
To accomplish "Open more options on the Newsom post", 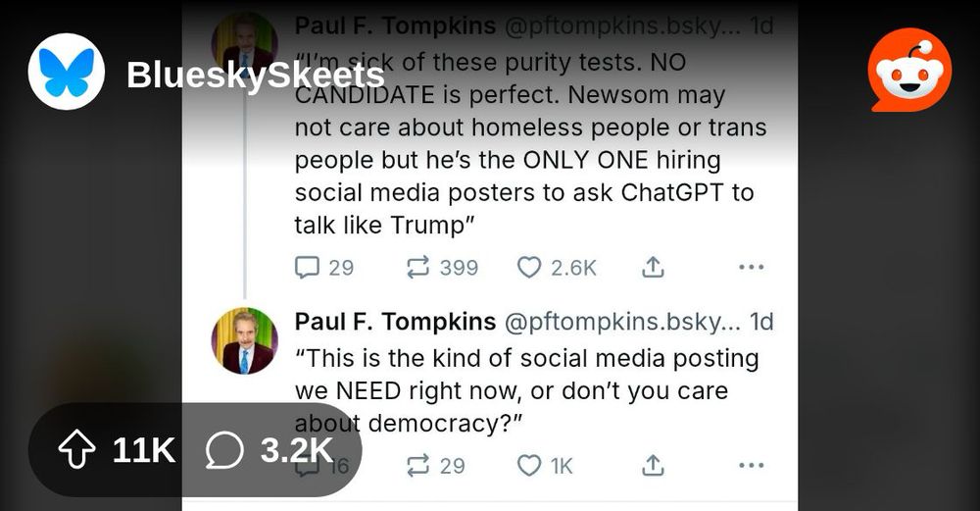I will [751, 267].
